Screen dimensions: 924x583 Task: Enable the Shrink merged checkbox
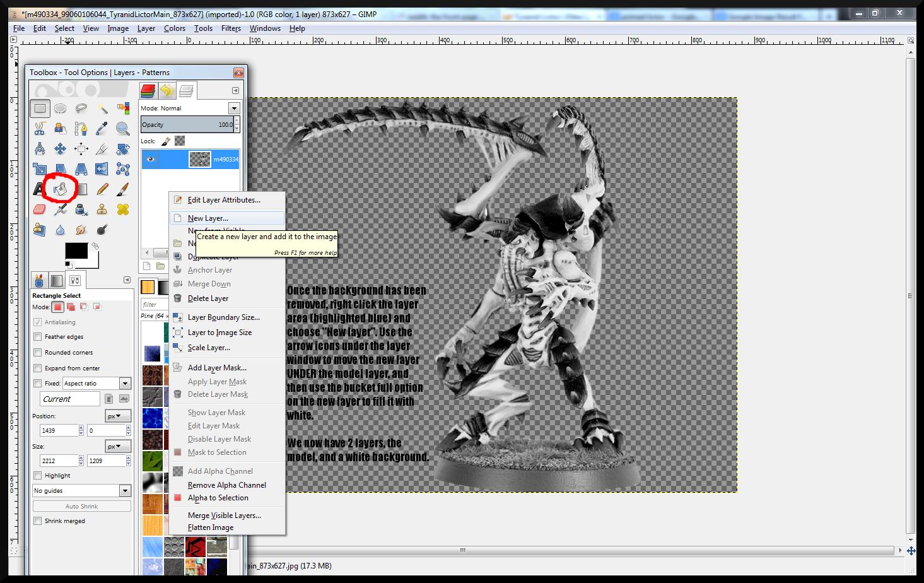tap(38, 521)
